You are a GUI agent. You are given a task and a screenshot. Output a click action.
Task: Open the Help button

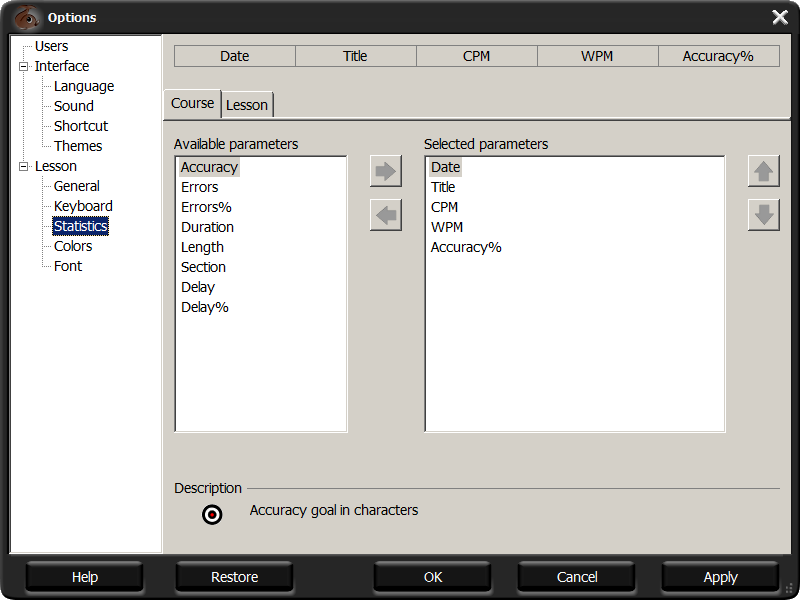point(85,577)
